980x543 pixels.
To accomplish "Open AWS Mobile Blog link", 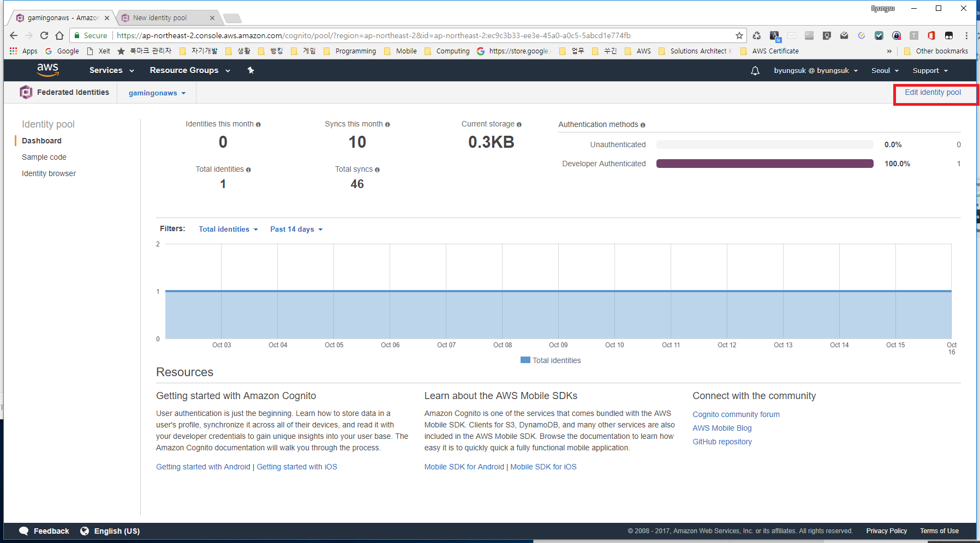I will [x=722, y=428].
